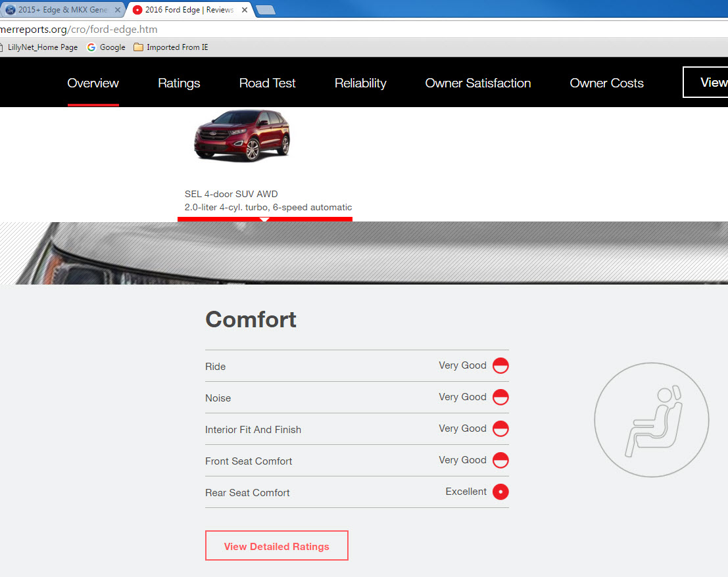Click Interior Fit And Finish rating icon
The height and width of the screenshot is (577, 728).
[x=500, y=429]
